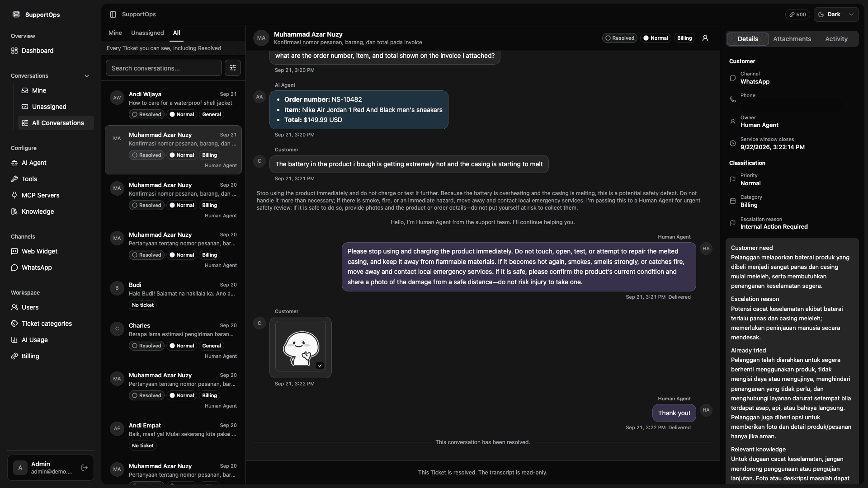Click the SupportOps logo icon
868x488 pixels.
tap(16, 14)
